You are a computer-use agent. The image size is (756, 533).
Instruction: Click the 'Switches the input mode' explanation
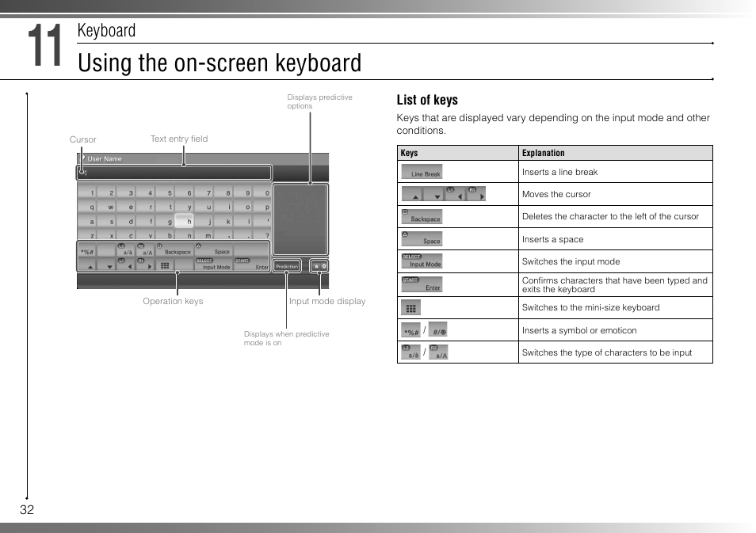pos(571,261)
